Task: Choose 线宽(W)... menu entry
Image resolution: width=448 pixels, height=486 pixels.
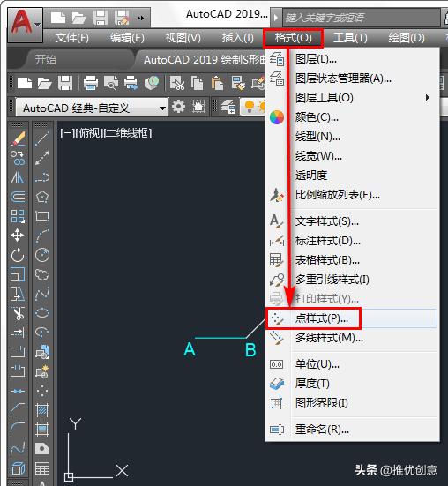Action: tap(353, 156)
